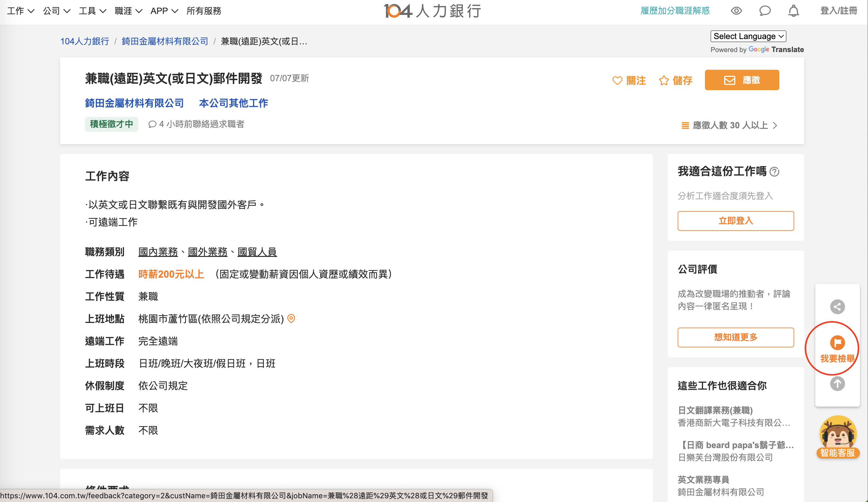Click the star 儲存 save button

click(x=675, y=80)
